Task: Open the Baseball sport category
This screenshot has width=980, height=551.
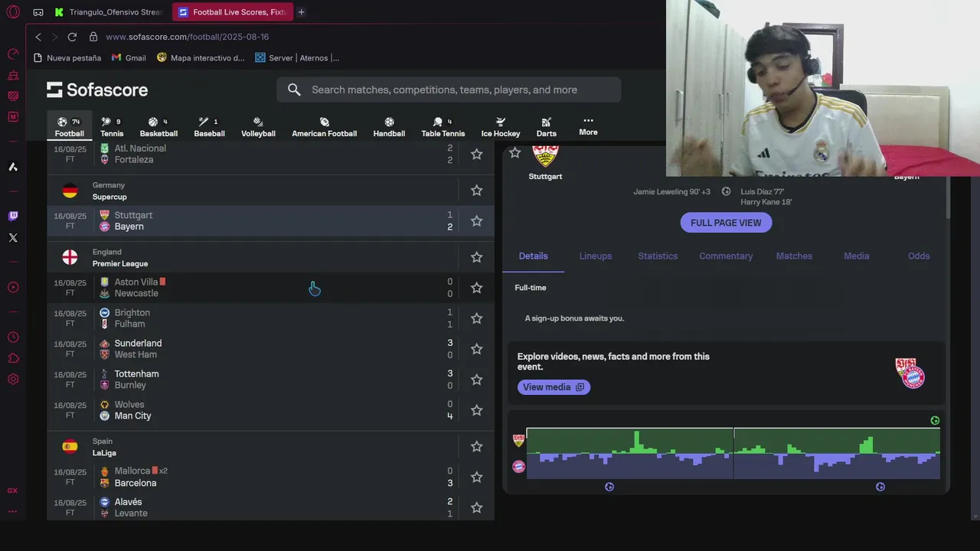Action: 209,127
